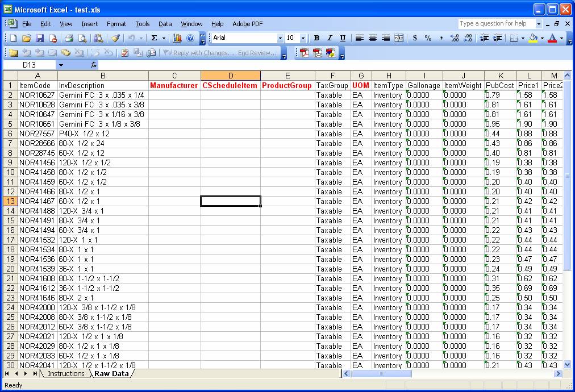Click the Merge and Center icon
The height and width of the screenshot is (392, 575).
point(399,38)
